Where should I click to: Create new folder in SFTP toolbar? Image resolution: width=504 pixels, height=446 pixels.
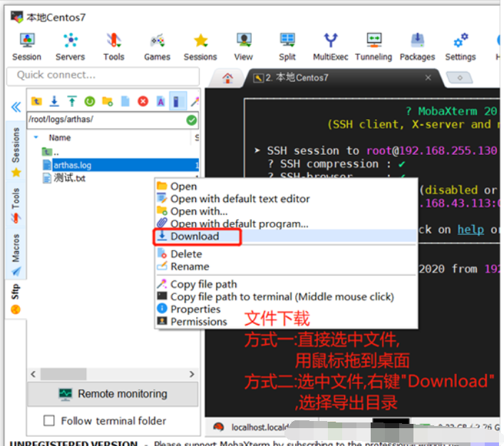pos(108,102)
